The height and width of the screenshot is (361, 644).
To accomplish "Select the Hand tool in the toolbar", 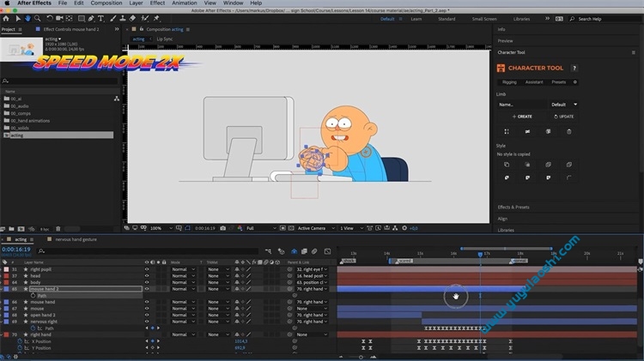I will coord(27,19).
